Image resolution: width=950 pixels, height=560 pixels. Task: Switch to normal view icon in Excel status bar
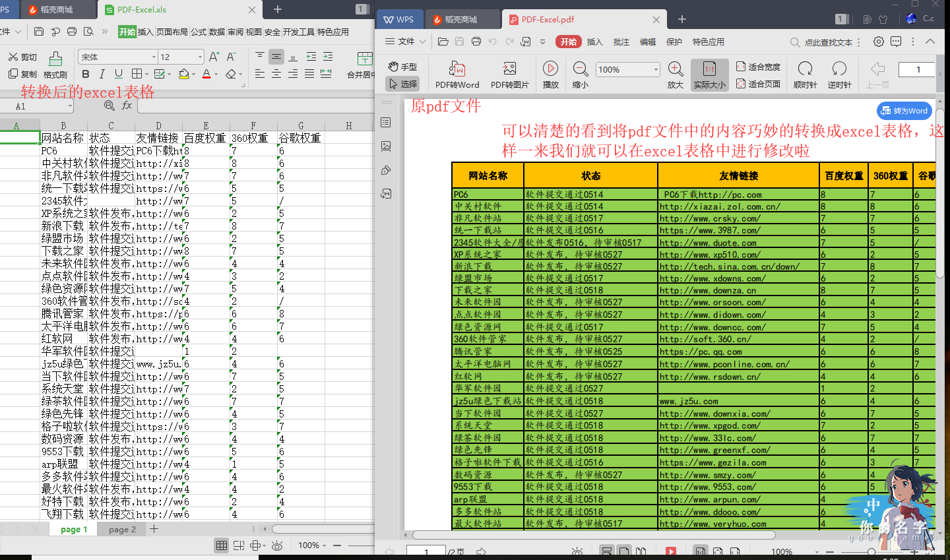tap(222, 545)
